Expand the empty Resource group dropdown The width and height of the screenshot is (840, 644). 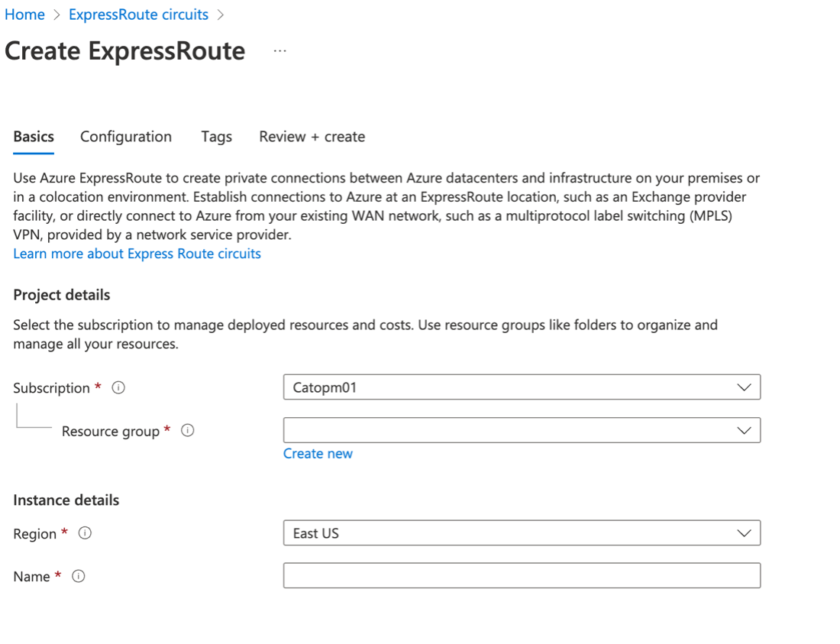tap(522, 430)
